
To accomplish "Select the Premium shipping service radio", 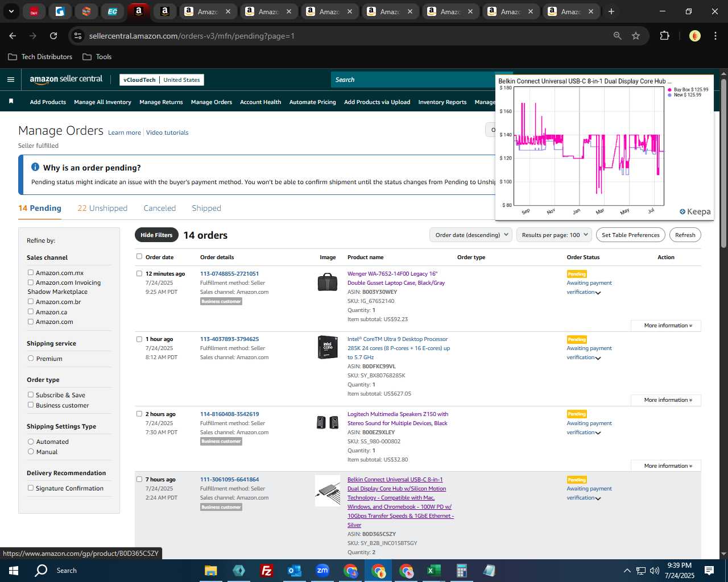I will tap(31, 358).
